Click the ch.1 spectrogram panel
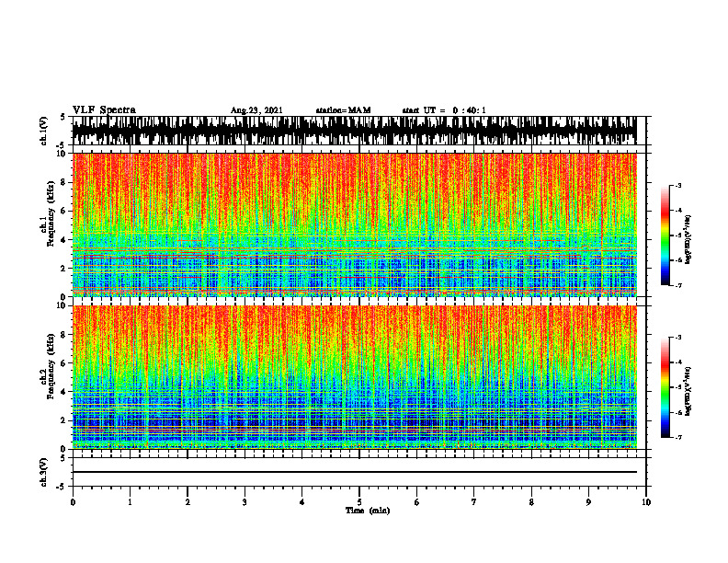 [355, 224]
